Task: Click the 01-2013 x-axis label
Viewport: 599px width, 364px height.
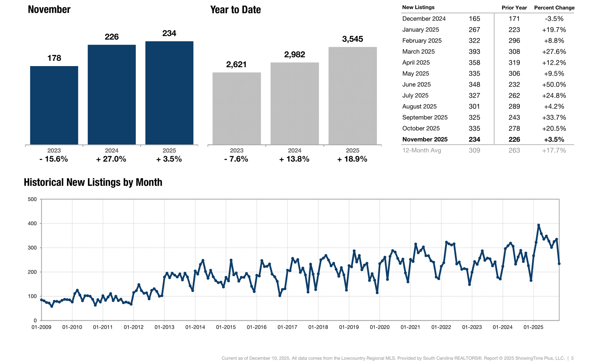Action: click(164, 327)
